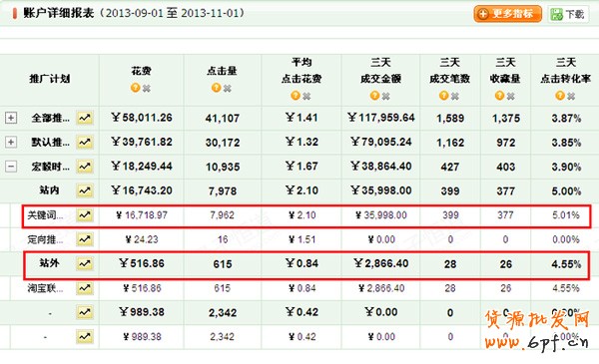
Task: Click the 更多指标 button
Action: (508, 14)
